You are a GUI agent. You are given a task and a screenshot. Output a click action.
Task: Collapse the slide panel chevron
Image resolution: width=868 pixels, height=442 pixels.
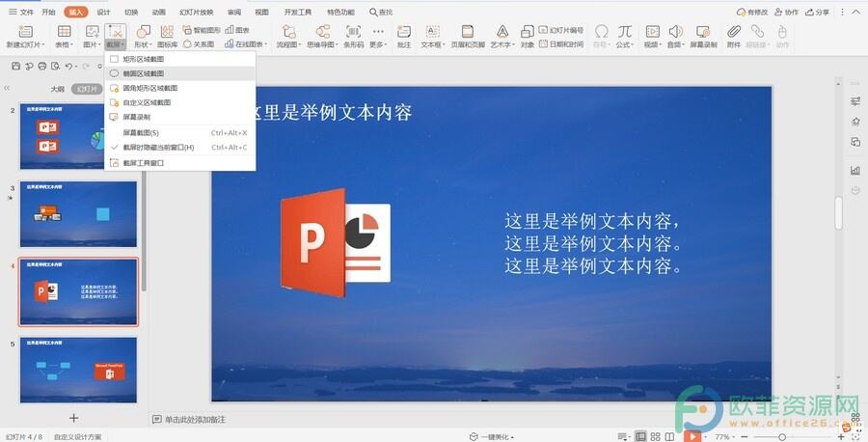[x=7, y=88]
